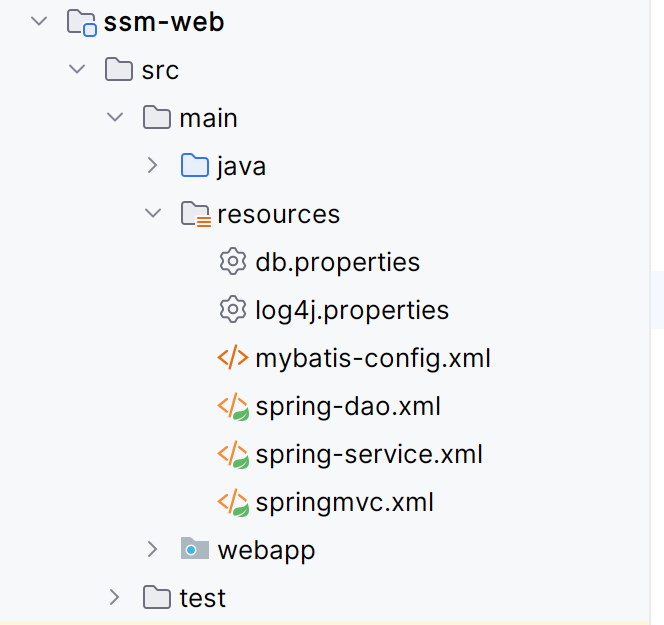
Task: Click the webapp web folder icon
Action: 195,549
